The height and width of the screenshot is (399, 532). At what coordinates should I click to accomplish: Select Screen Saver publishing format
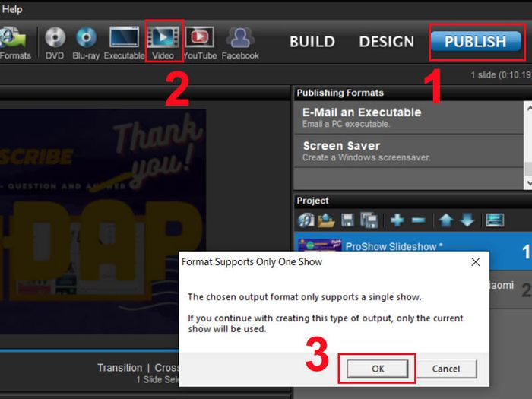pos(409,151)
